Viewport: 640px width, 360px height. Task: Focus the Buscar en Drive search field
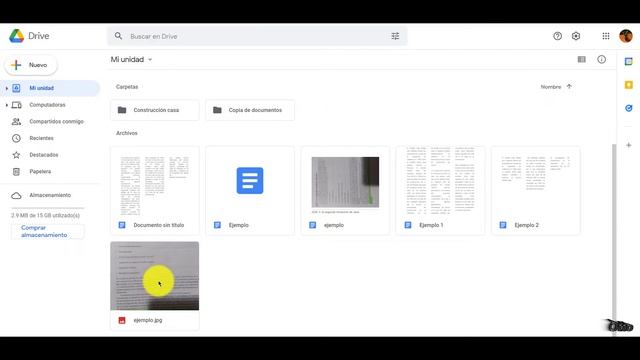pos(257,36)
